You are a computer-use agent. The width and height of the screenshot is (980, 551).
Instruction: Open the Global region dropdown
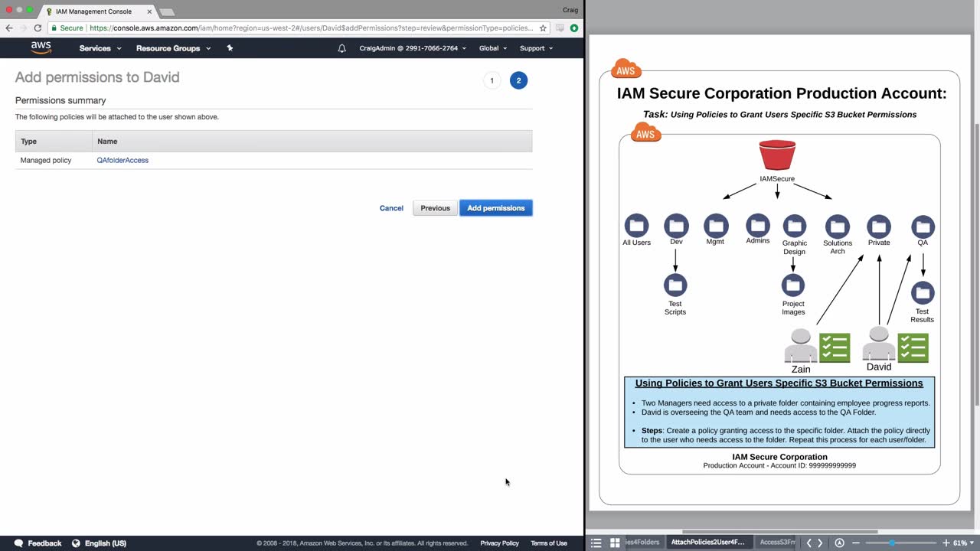[493, 48]
